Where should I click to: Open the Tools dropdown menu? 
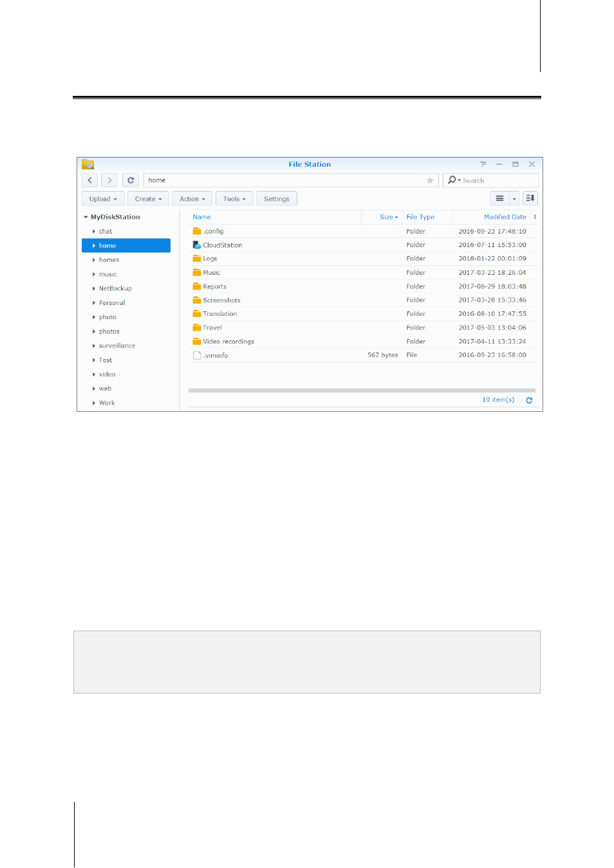pos(234,199)
